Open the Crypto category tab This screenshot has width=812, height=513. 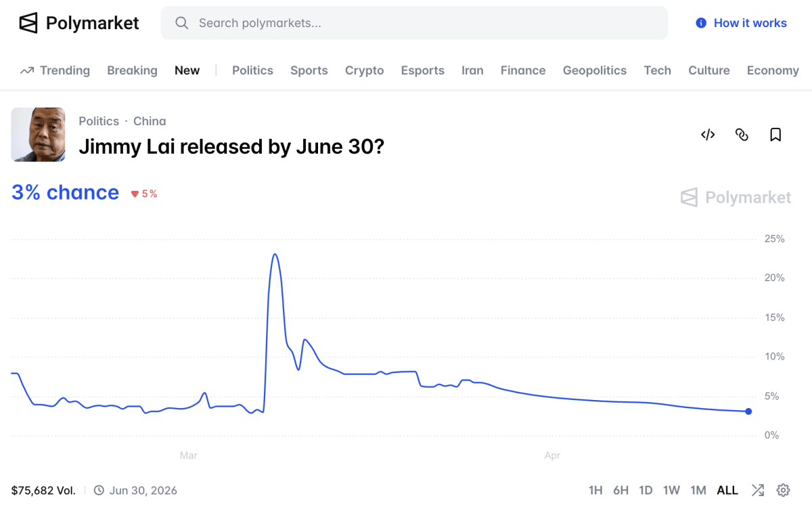(364, 70)
